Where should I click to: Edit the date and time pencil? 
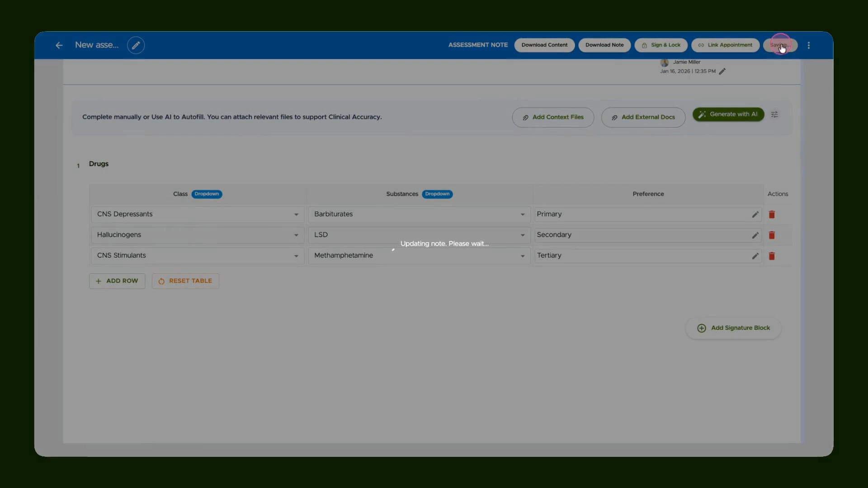[x=722, y=71]
